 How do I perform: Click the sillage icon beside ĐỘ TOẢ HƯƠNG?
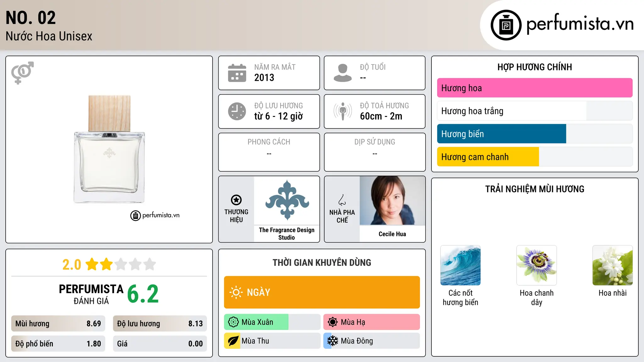tap(343, 111)
